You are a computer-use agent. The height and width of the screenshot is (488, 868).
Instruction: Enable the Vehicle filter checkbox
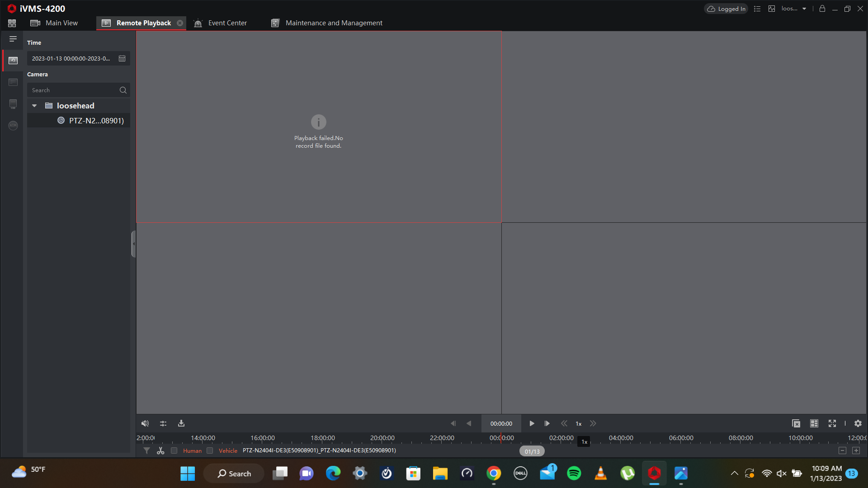point(210,450)
